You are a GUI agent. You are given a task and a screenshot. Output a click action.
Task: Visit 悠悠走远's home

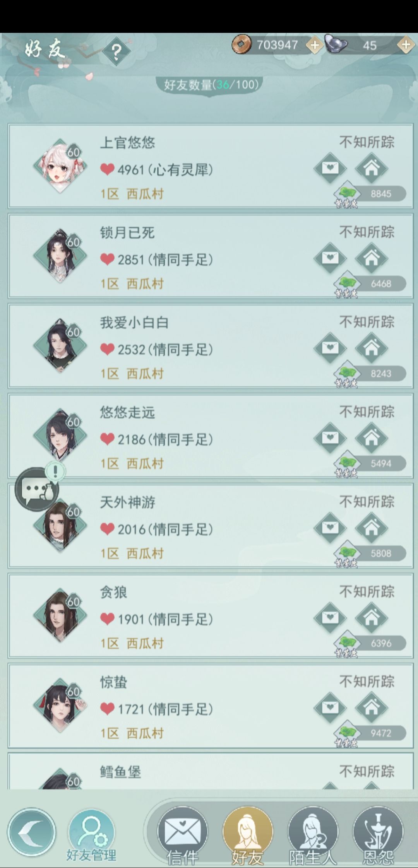[371, 438]
